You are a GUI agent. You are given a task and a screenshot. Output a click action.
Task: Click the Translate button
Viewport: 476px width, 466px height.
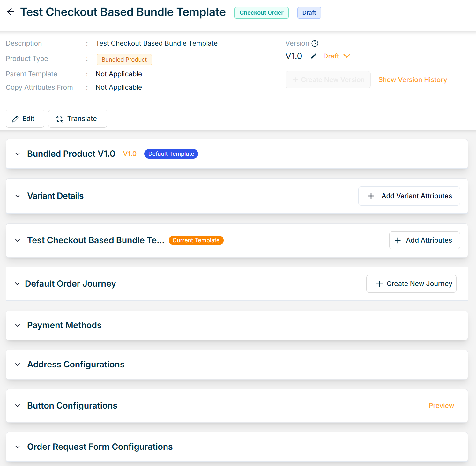pyautogui.click(x=78, y=119)
